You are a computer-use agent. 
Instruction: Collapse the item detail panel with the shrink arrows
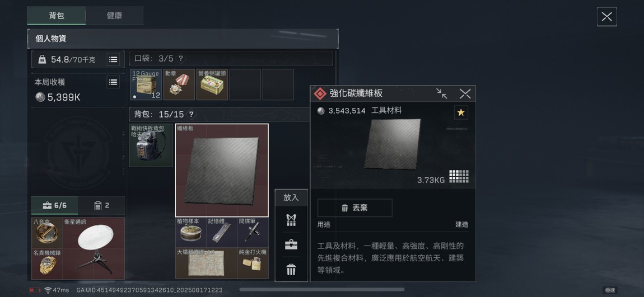coord(441,93)
